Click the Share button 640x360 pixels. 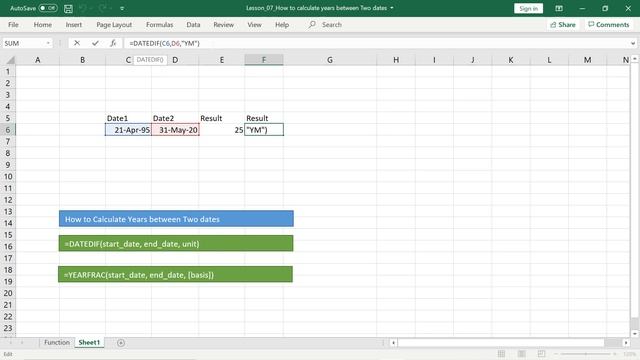click(x=562, y=24)
